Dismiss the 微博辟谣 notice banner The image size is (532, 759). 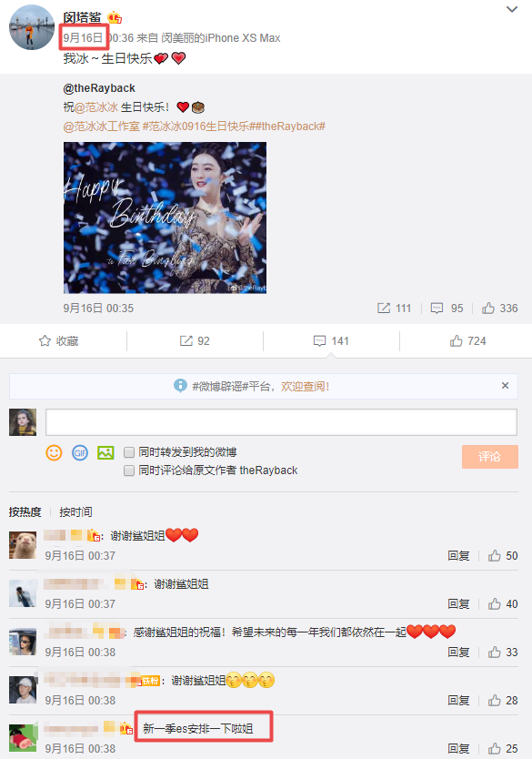point(505,385)
